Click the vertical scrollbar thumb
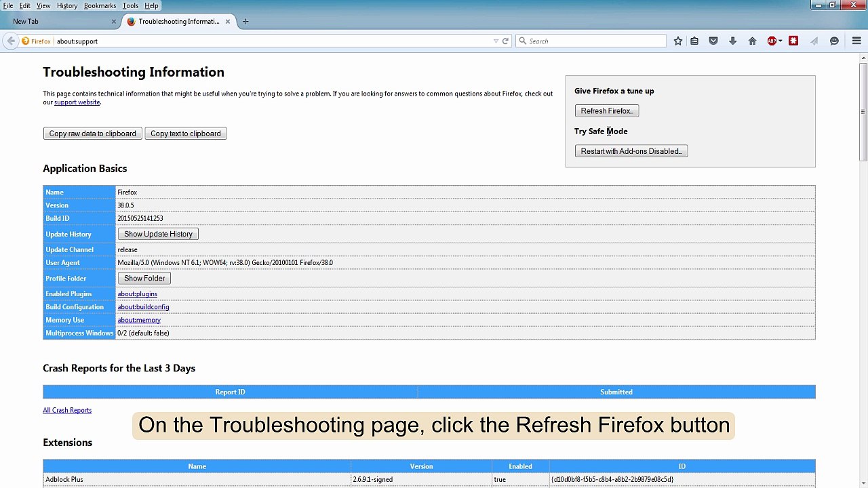The height and width of the screenshot is (488, 868). coord(863,112)
